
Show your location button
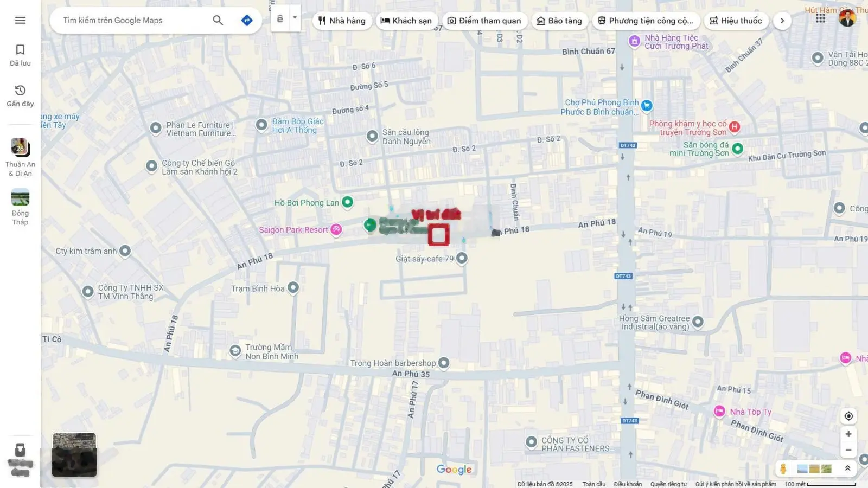848,416
